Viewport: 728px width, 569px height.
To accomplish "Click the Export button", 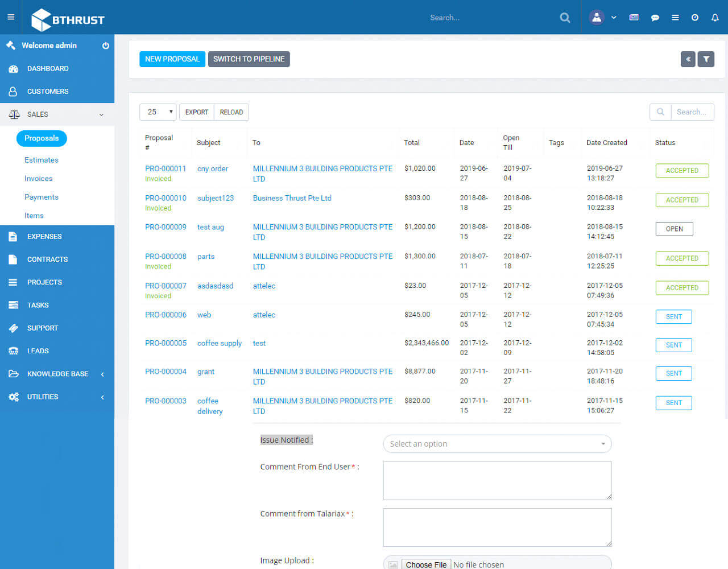I will [197, 112].
